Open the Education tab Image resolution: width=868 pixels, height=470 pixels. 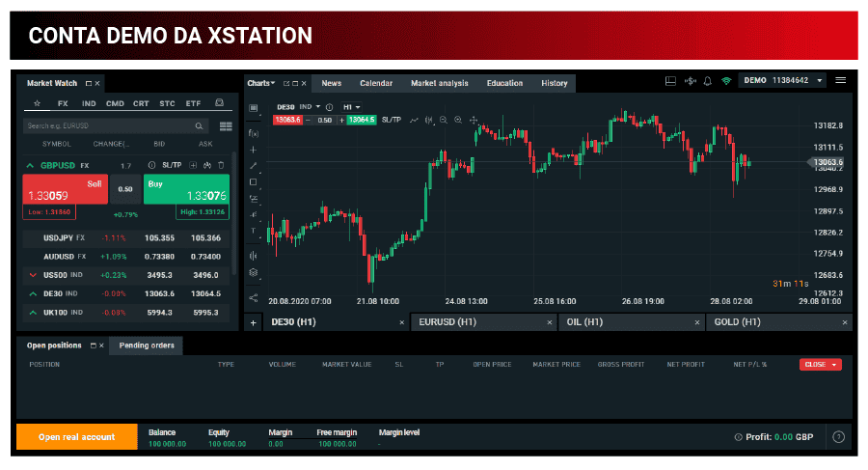pyautogui.click(x=504, y=83)
